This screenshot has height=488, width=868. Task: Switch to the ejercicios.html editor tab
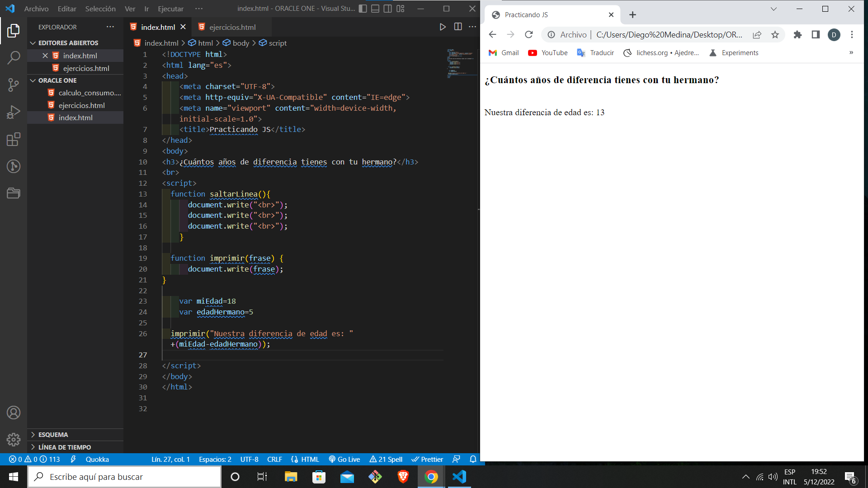232,27
